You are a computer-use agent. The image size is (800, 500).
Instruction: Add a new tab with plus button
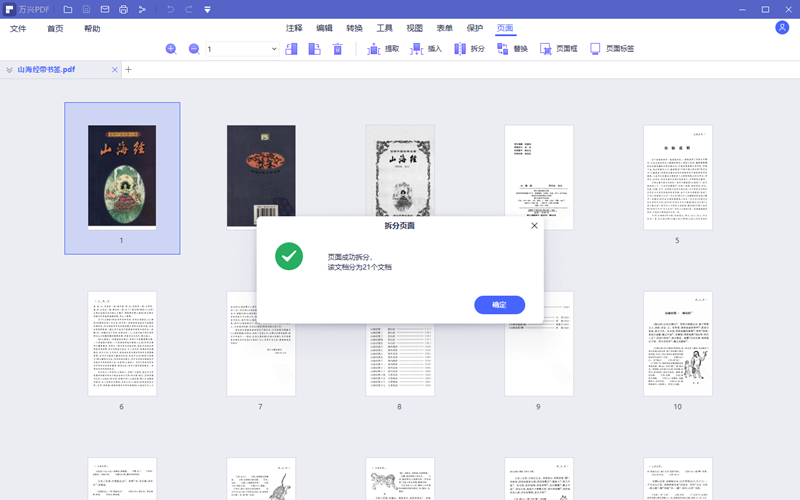point(128,70)
